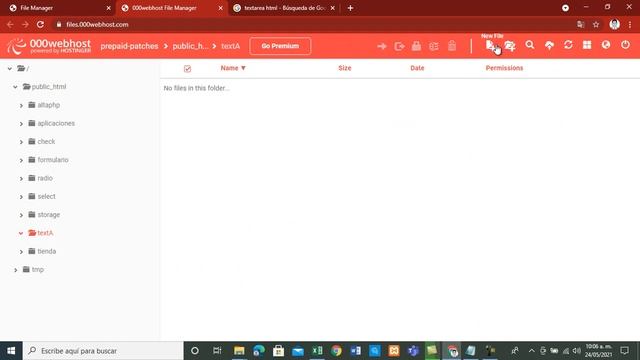Select the tienda folder in tree
Image resolution: width=640 pixels, height=360 pixels.
click(47, 251)
